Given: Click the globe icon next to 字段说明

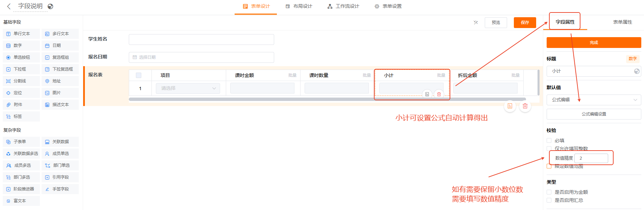Looking at the screenshot, I should coord(50,6).
